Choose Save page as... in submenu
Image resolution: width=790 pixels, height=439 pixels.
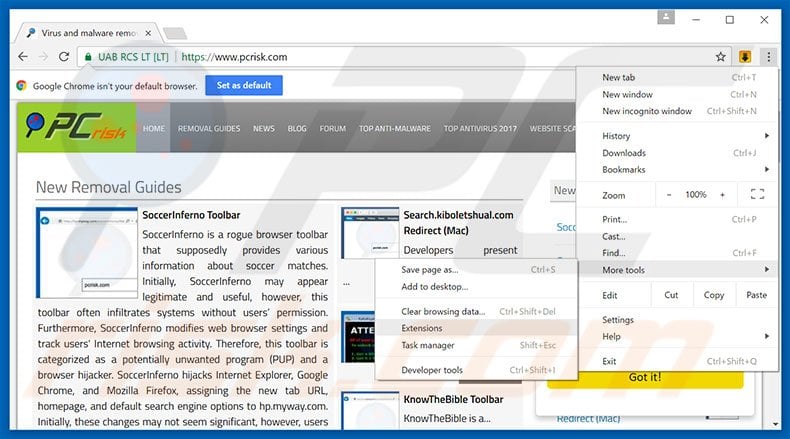pyautogui.click(x=476, y=270)
